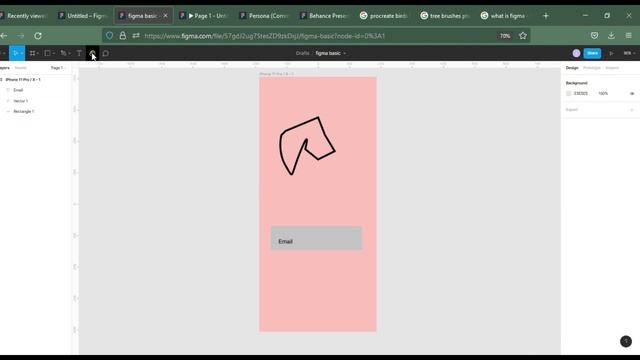Select the Email text on canvas
The width and height of the screenshot is (640, 360).
click(285, 242)
